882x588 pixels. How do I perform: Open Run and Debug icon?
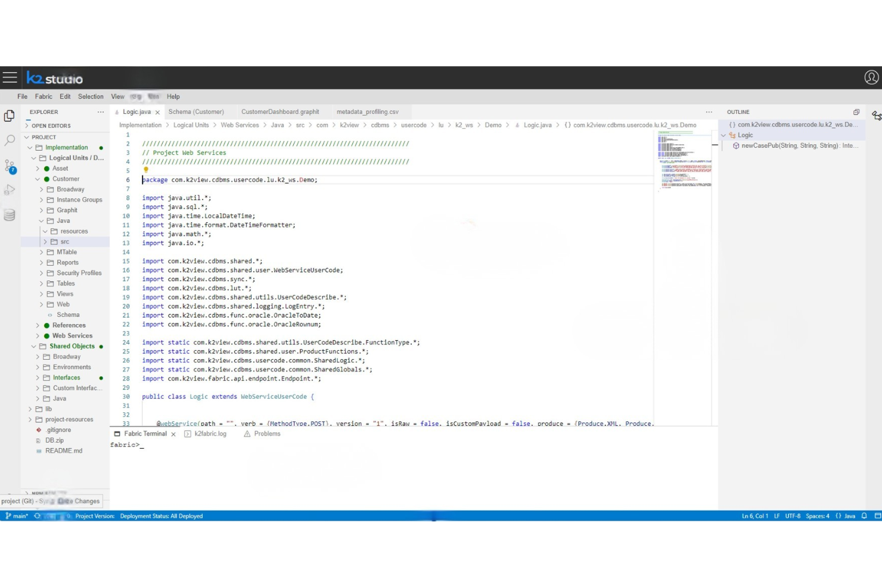(10, 190)
